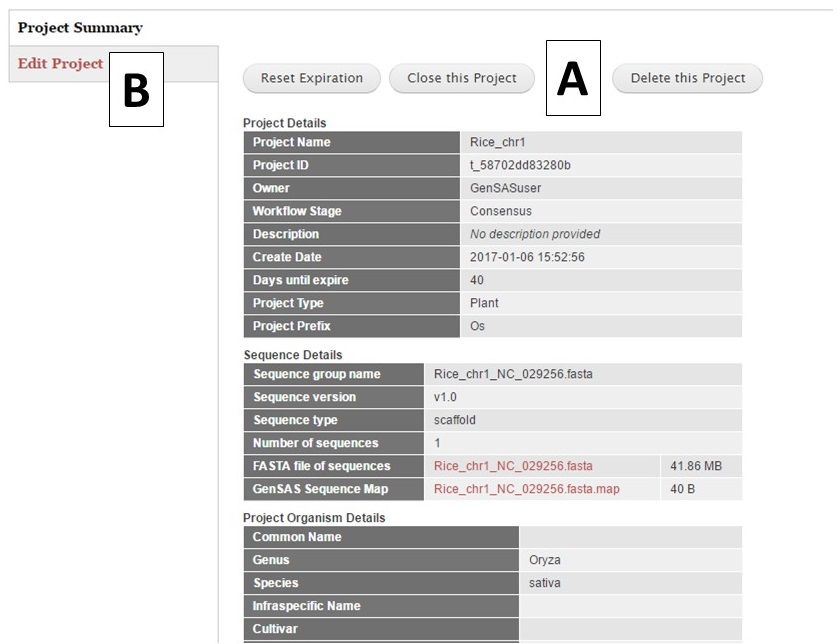Click the Close this Project button

click(462, 78)
